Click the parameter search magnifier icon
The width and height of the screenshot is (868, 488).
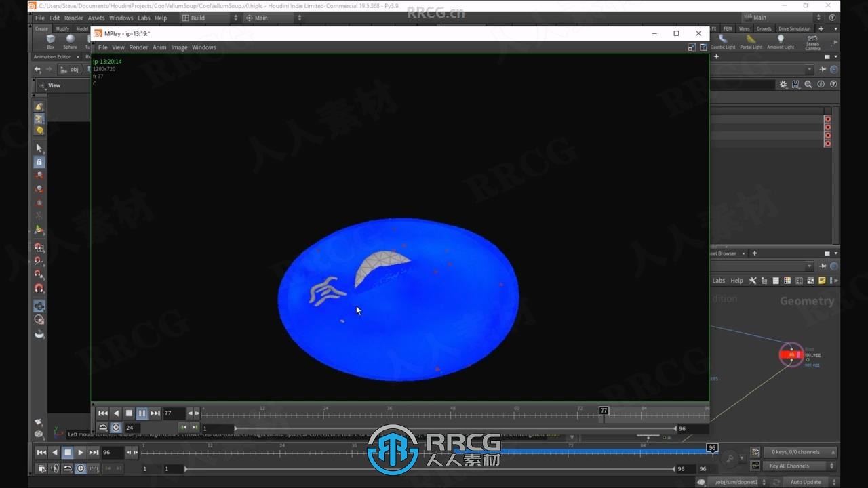808,85
